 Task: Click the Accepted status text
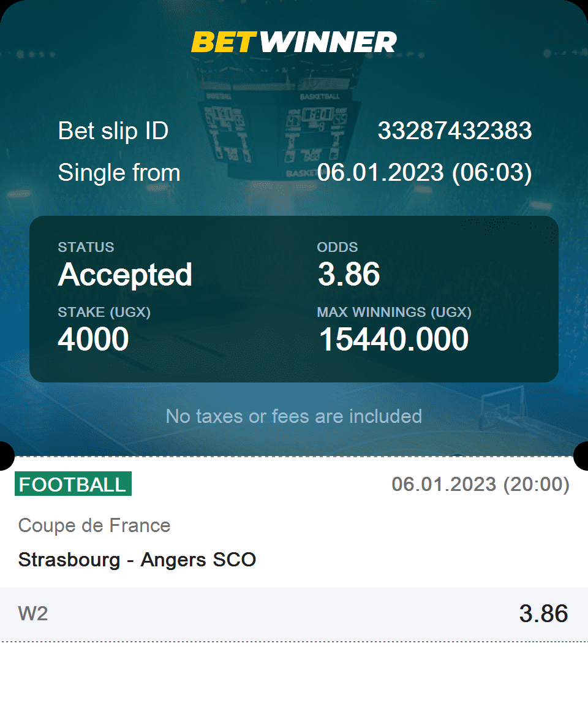click(x=125, y=275)
